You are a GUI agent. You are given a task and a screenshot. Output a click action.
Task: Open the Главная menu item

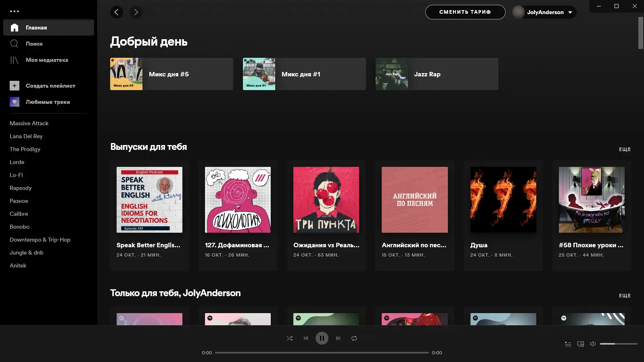coord(48,27)
